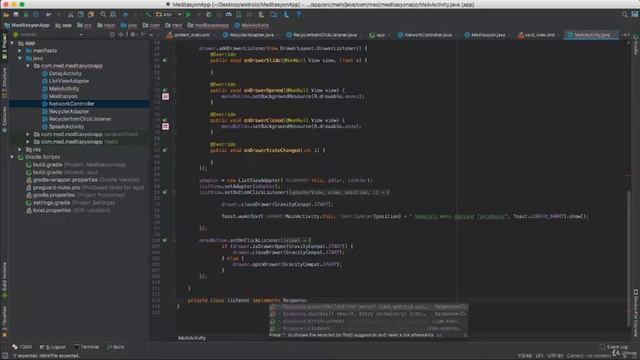640x360 pixels.
Task: Click the Sync/refresh toolbar icon
Action: (x=26, y=15)
